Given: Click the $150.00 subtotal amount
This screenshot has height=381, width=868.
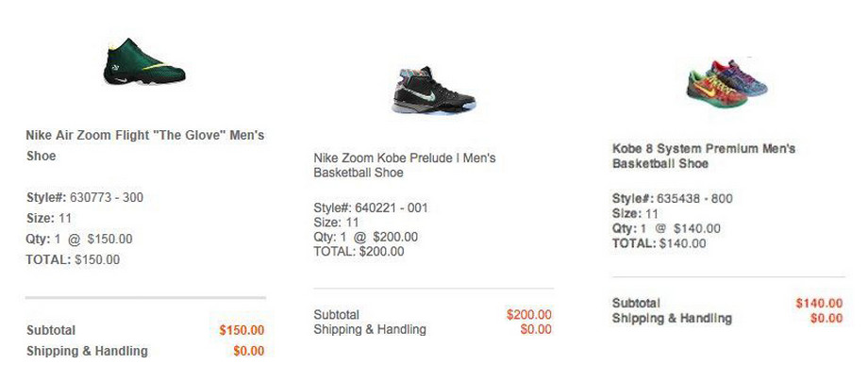Looking at the screenshot, I should (242, 331).
